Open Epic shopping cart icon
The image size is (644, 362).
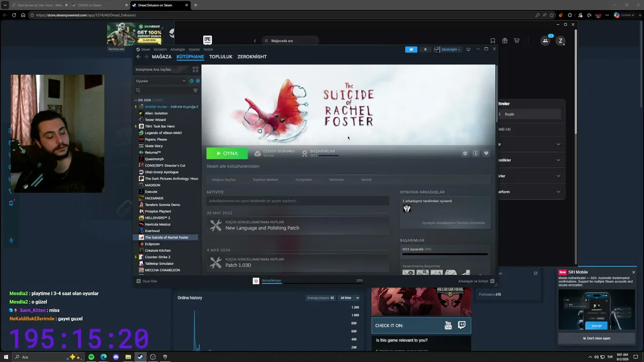(517, 41)
